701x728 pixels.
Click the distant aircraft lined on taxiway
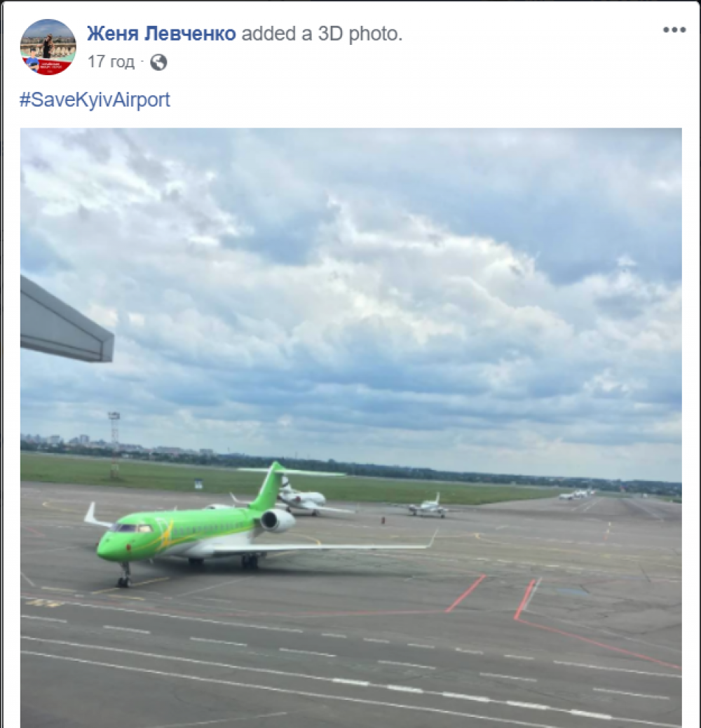577,494
